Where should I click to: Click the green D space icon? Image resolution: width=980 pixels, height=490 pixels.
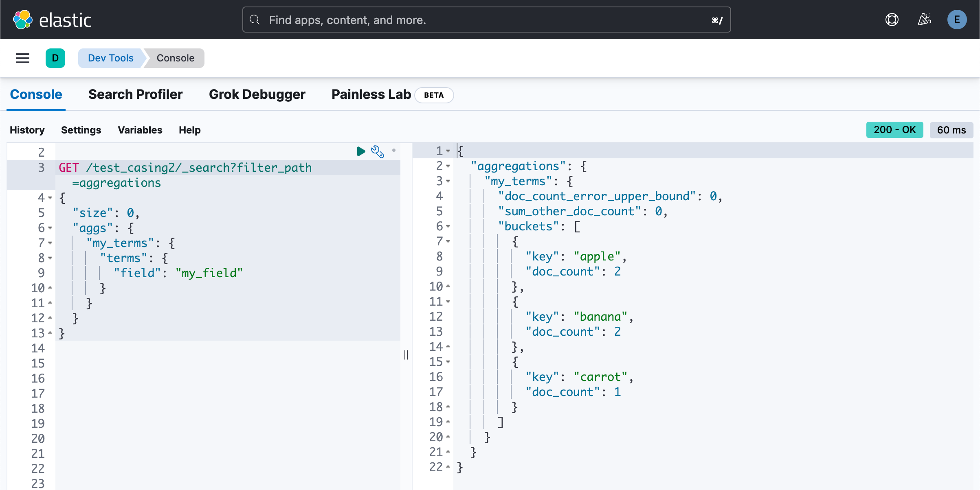click(x=55, y=58)
